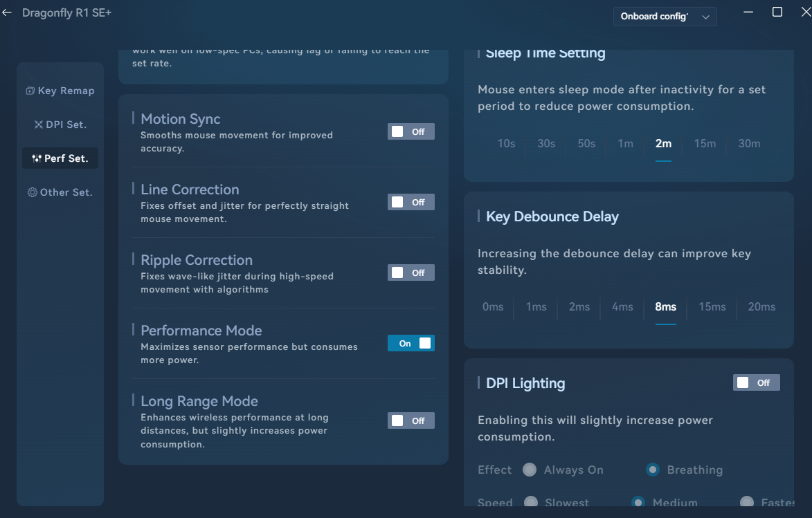Maximize the application window
Image resolution: width=812 pixels, height=518 pixels.
click(x=777, y=12)
